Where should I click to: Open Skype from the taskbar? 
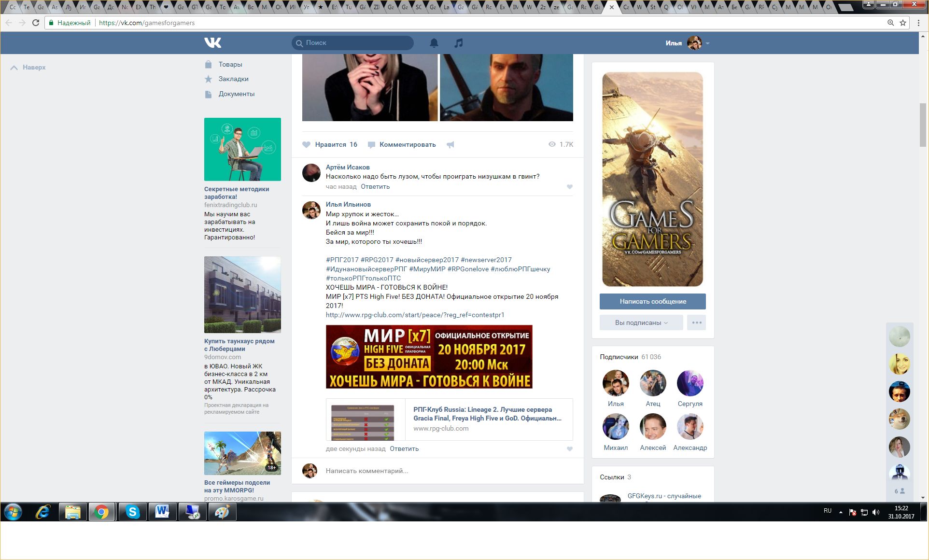132,512
